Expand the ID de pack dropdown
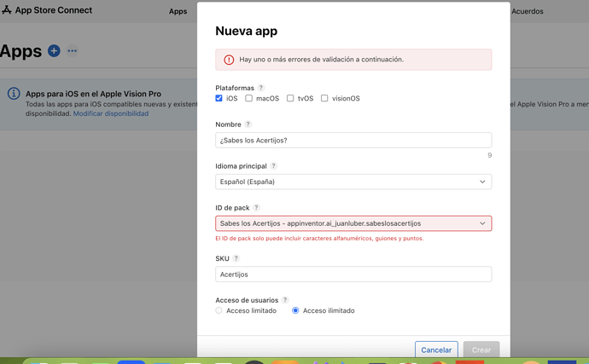Viewport: 589px width, 364px height. 353,223
